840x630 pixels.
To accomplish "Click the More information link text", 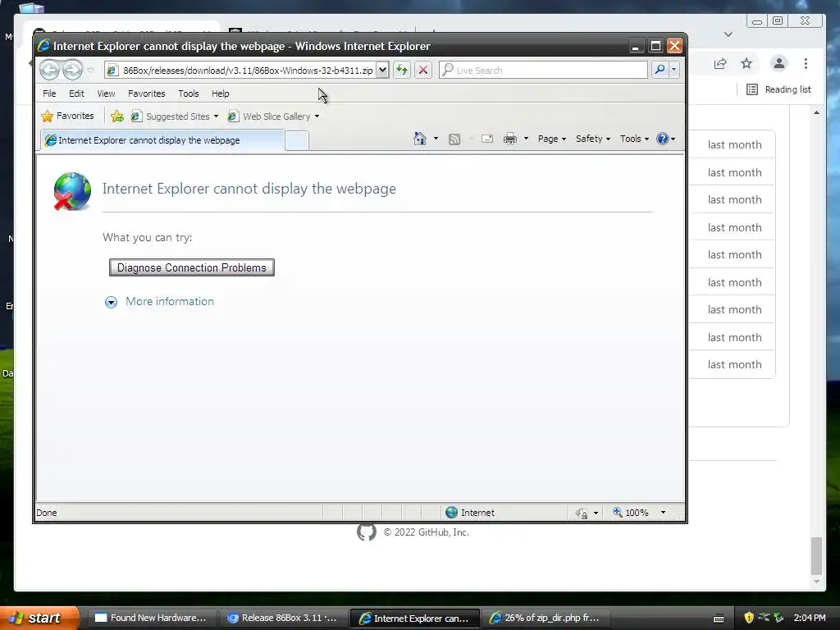I will pyautogui.click(x=169, y=302).
